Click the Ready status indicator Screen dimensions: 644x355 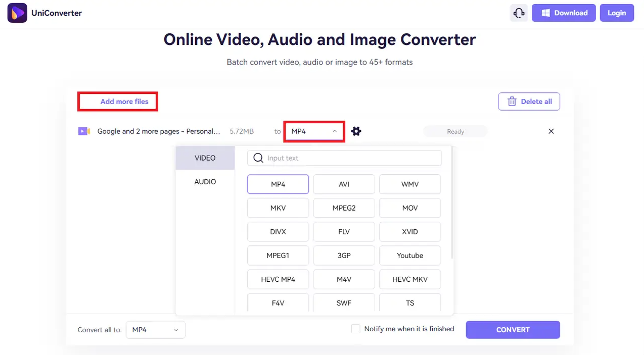click(x=455, y=131)
